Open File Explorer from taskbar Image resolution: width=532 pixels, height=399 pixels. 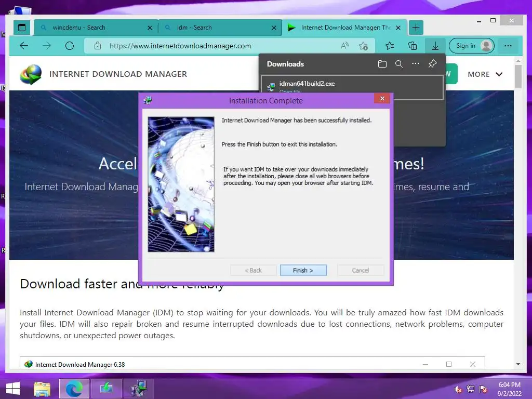(x=42, y=389)
